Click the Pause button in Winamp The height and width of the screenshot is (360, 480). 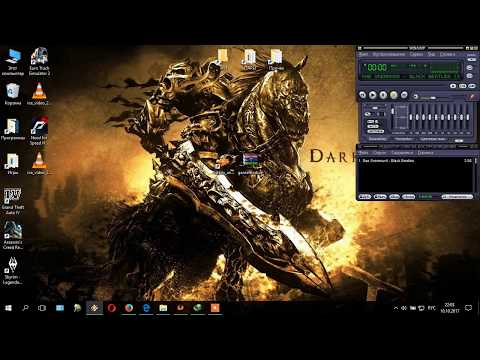[383, 95]
